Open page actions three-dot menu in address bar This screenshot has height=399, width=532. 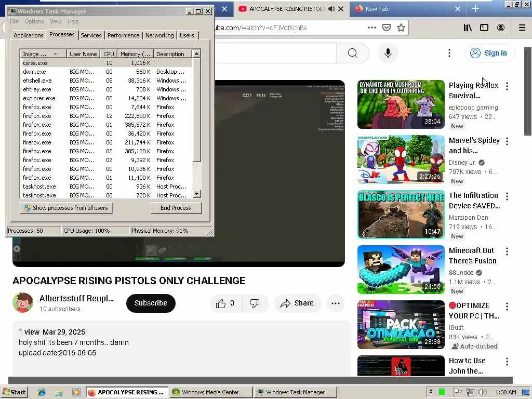tap(372, 28)
